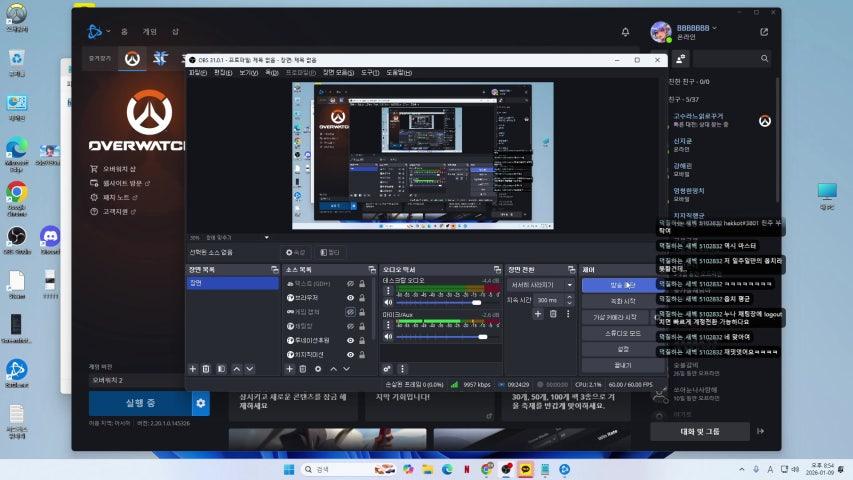The width and height of the screenshot is (853, 480).
Task: Open the scene transition type dropdown
Action: pyautogui.click(x=540, y=284)
